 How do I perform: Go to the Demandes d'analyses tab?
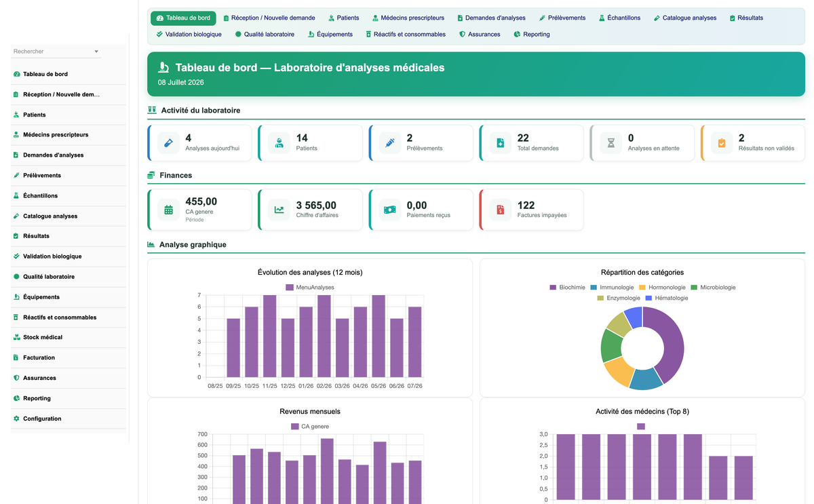[x=492, y=18]
